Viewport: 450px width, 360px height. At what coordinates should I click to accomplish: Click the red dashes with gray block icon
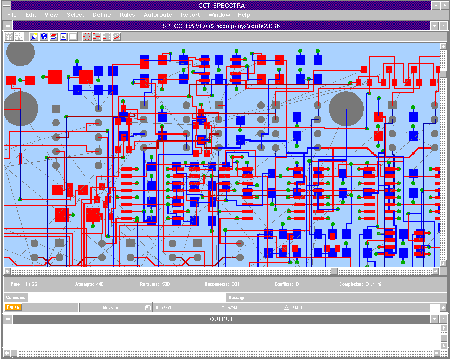[107, 37]
